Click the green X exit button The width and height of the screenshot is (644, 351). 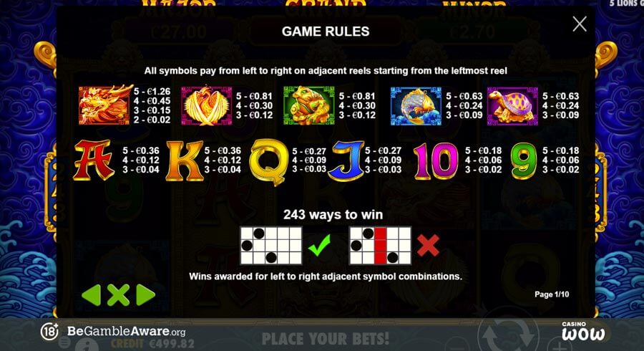(x=118, y=294)
